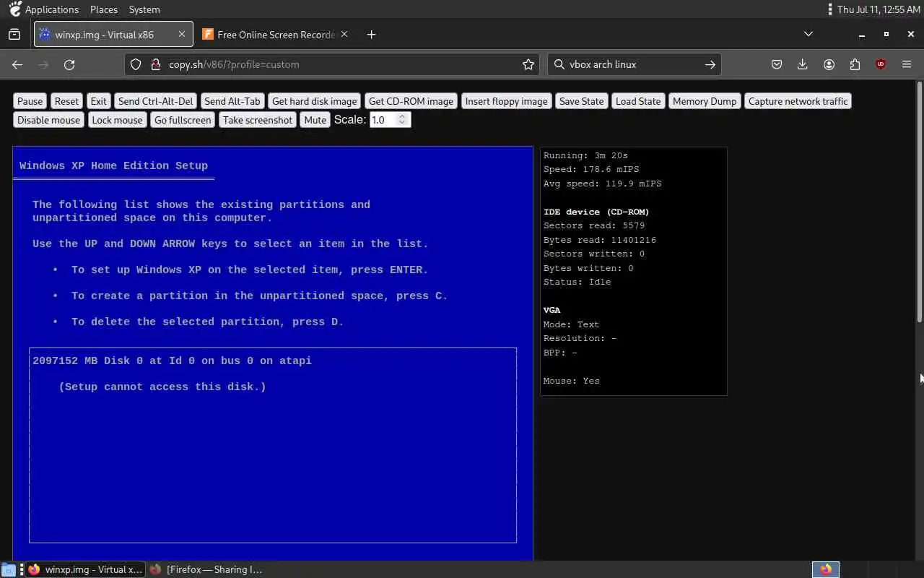Submit the search with the arrow button
Screen dimensions: 924x578
click(710, 64)
